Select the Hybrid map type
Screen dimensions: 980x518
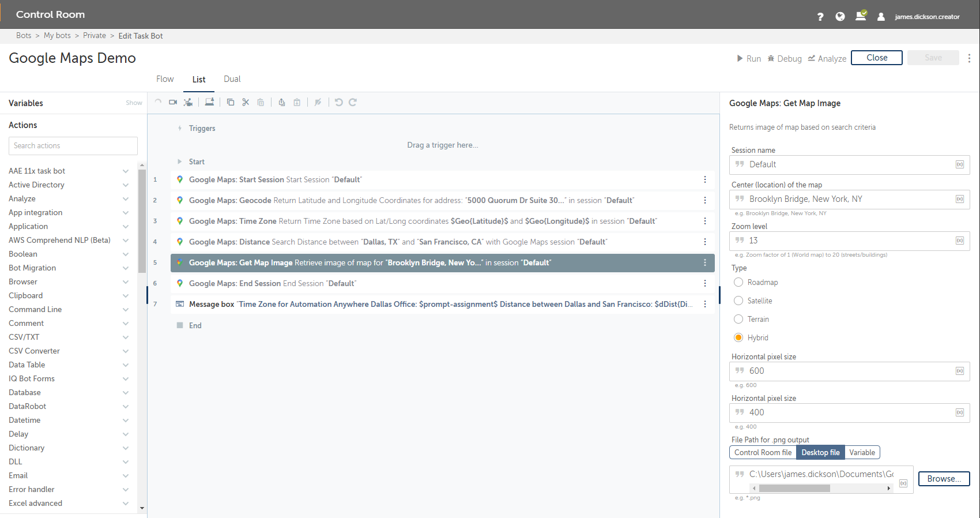coord(738,337)
